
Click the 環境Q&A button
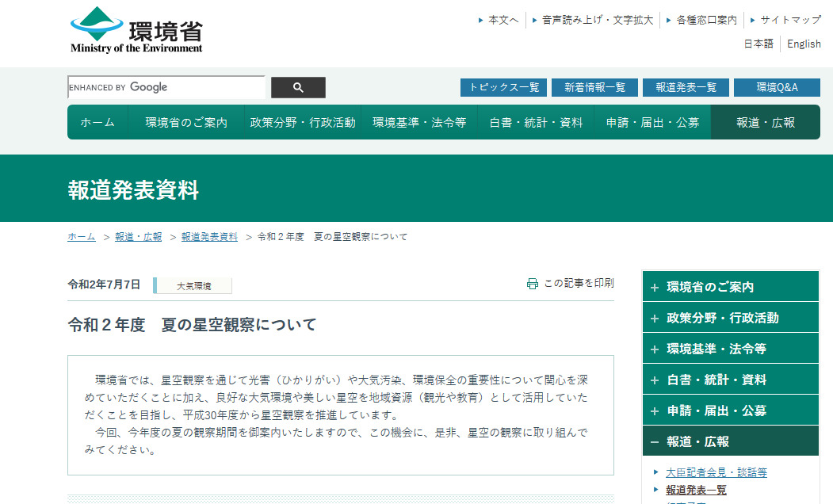(x=777, y=87)
